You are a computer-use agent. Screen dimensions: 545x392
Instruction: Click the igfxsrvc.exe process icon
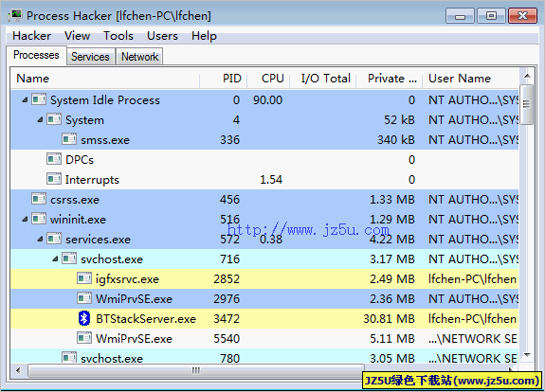point(84,278)
